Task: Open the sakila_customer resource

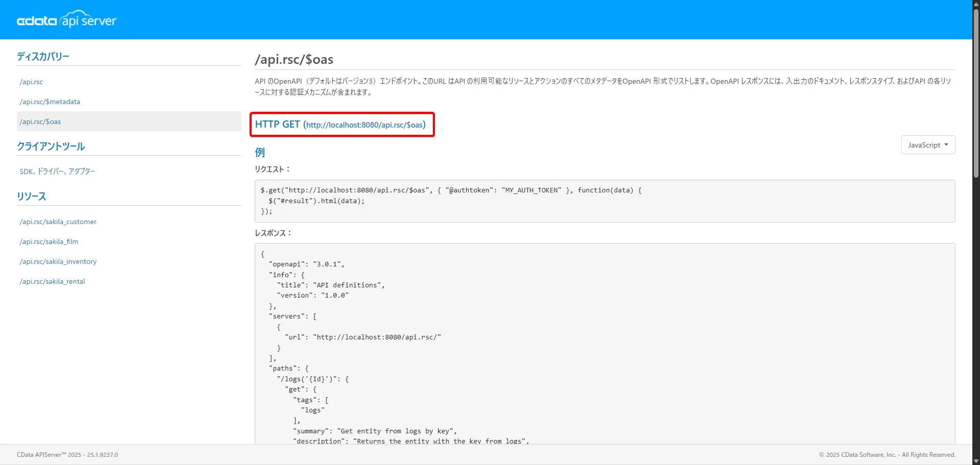Action: pyautogui.click(x=58, y=222)
